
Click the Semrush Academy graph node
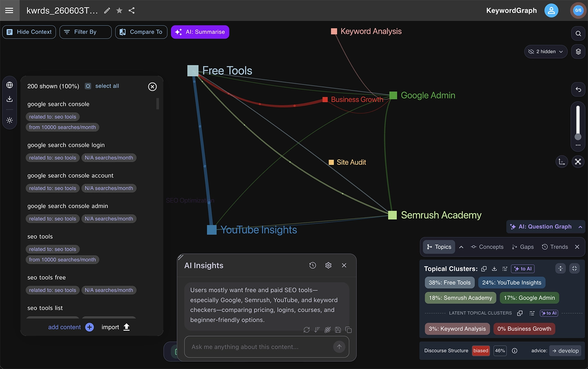(x=392, y=215)
